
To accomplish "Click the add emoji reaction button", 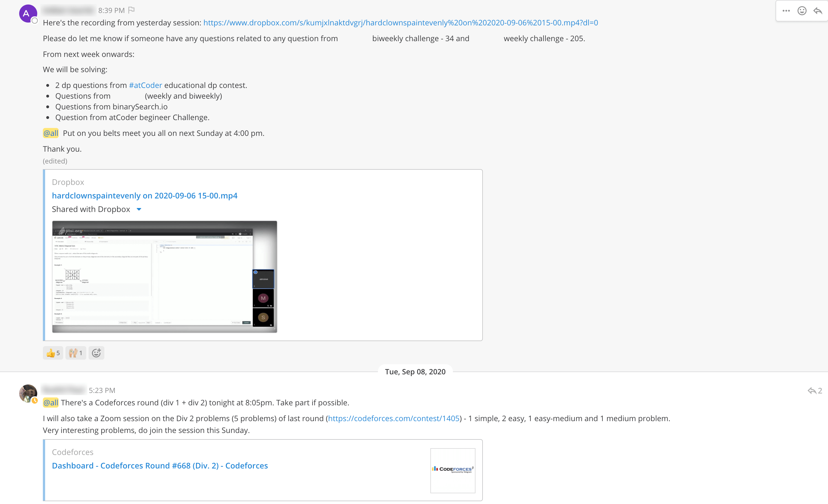I will point(96,353).
